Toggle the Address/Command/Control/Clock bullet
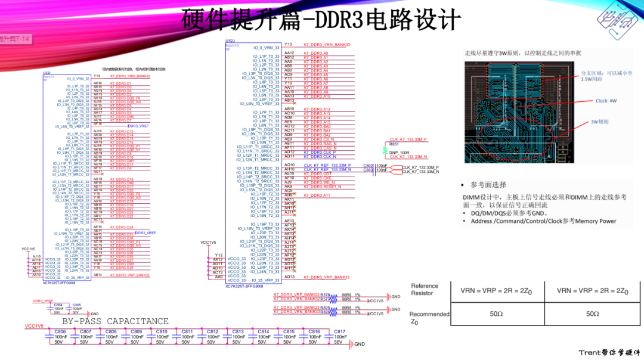The image size is (644, 360). tap(544, 221)
